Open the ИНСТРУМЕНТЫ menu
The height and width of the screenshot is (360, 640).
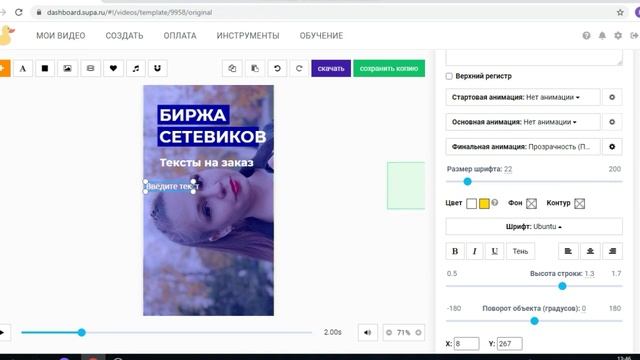[248, 36]
